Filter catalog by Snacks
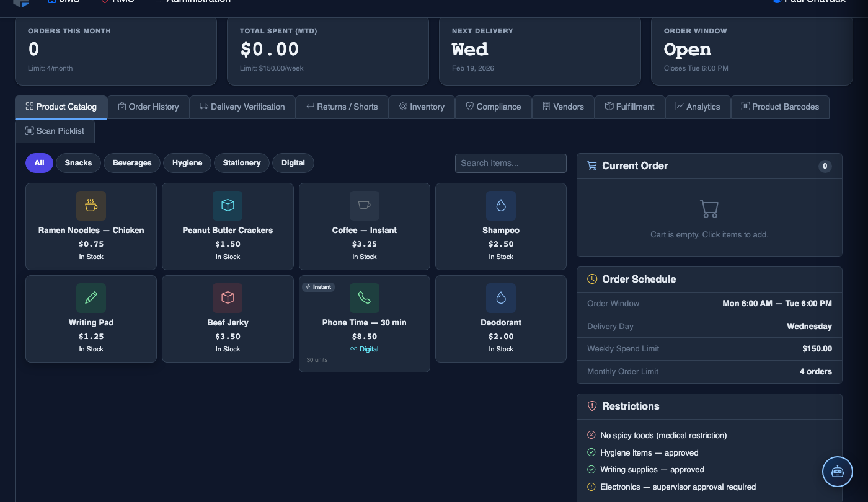 [78, 163]
